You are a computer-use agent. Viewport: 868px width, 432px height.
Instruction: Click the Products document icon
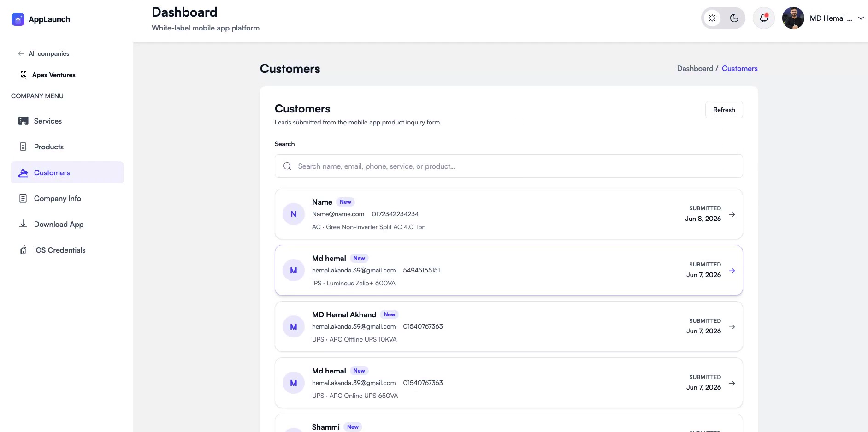(23, 147)
